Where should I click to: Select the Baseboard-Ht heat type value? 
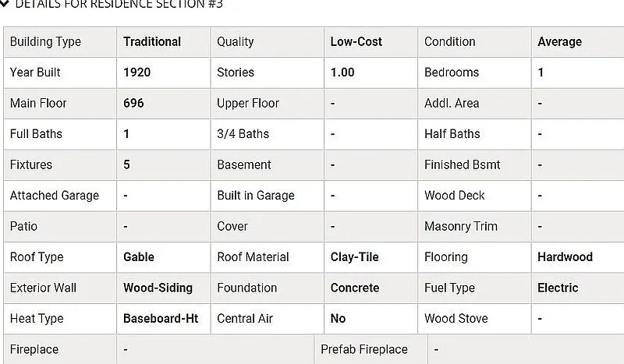(161, 319)
